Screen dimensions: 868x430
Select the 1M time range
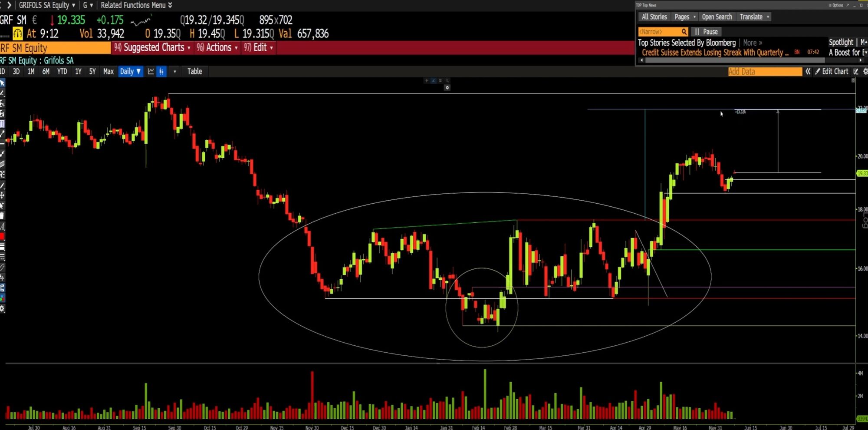31,71
